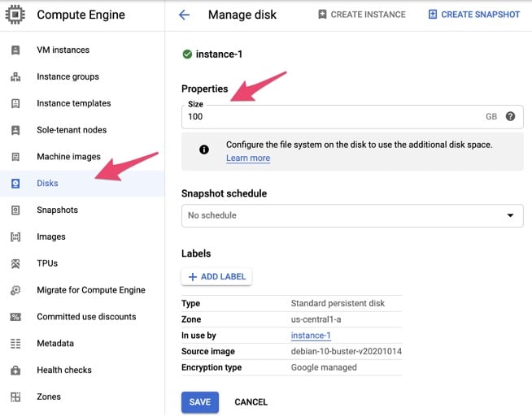Click the Add Label button
532x416 pixels.
point(216,277)
